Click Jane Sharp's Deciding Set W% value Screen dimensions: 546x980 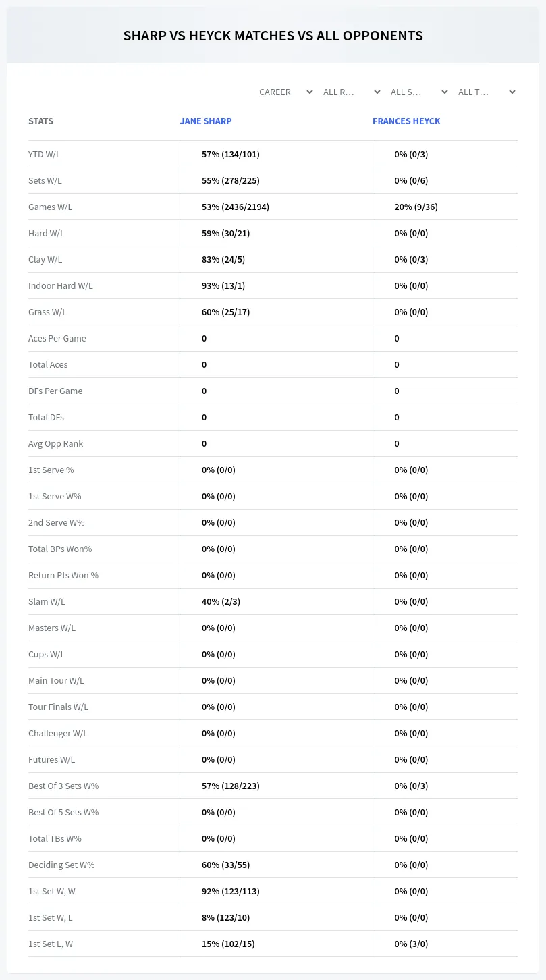[225, 865]
